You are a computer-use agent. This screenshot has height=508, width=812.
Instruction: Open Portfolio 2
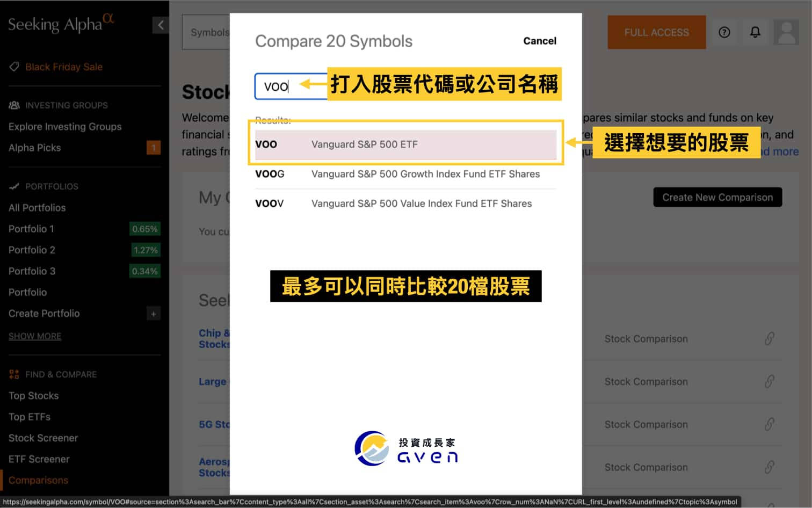(32, 250)
